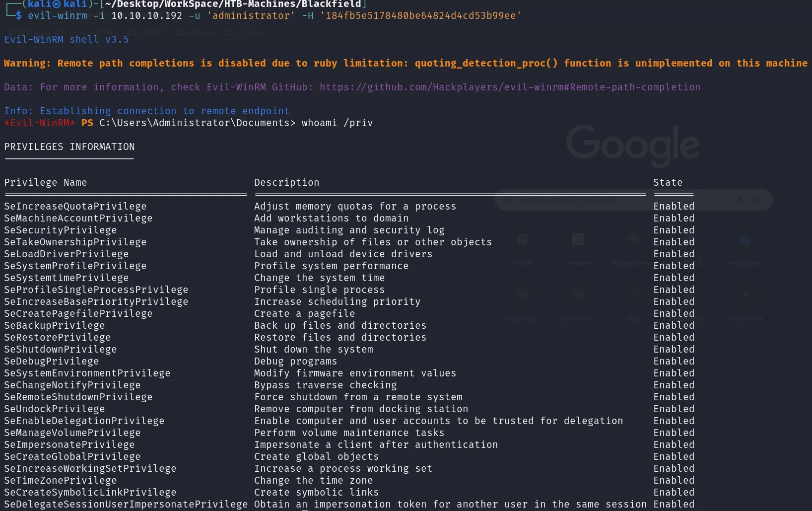Click the SeSystemEnvironmentPrivilege entry
812x511 pixels.
click(87, 373)
